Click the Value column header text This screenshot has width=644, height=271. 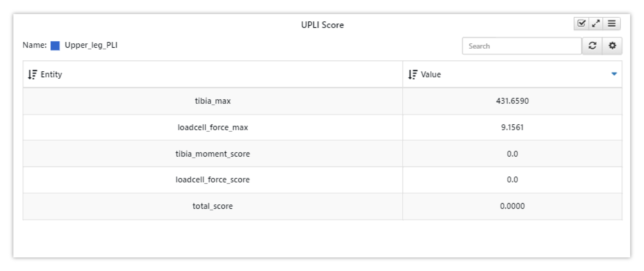pos(431,74)
